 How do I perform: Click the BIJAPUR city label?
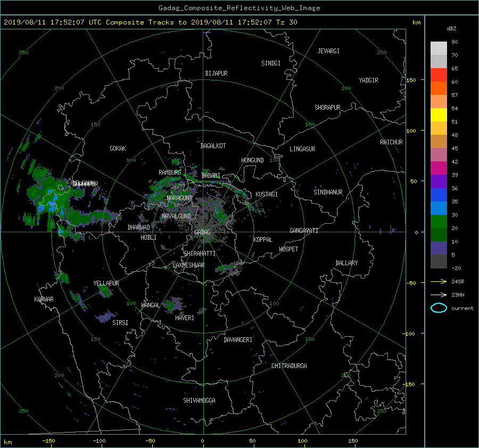[216, 74]
